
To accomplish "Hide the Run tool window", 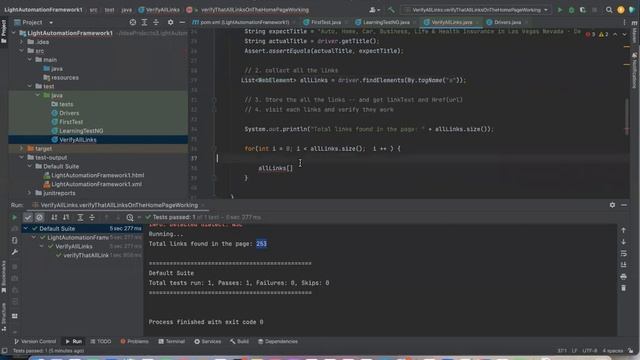I will tap(624, 205).
